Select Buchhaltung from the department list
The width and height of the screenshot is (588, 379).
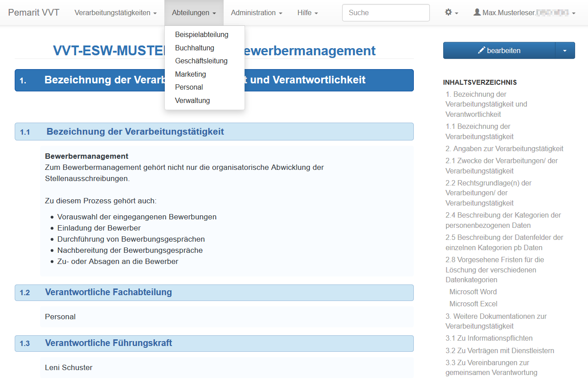click(194, 48)
